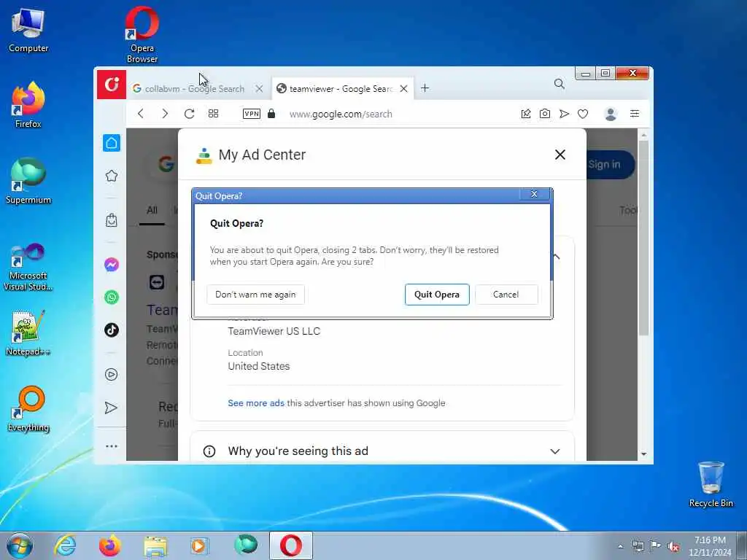Open a new tab with plus button
The width and height of the screenshot is (747, 560).
pyautogui.click(x=425, y=88)
